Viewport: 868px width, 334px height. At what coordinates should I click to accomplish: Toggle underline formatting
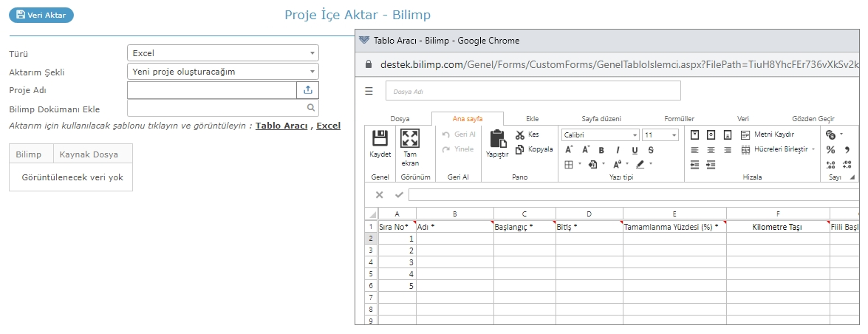(x=635, y=150)
